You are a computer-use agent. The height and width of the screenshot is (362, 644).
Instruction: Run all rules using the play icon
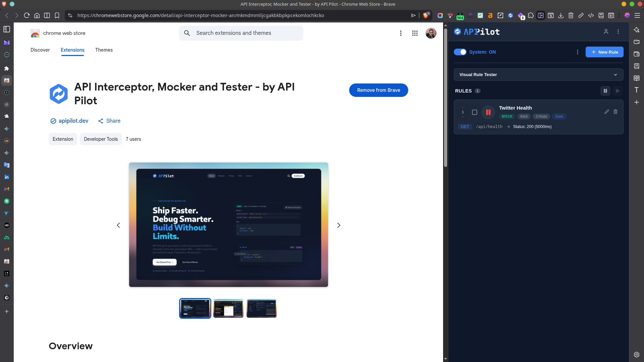[618, 91]
